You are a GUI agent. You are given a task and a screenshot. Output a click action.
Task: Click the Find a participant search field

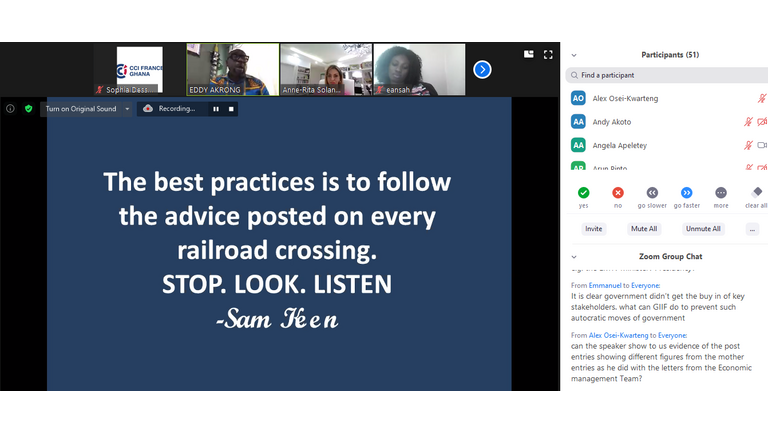tap(665, 75)
